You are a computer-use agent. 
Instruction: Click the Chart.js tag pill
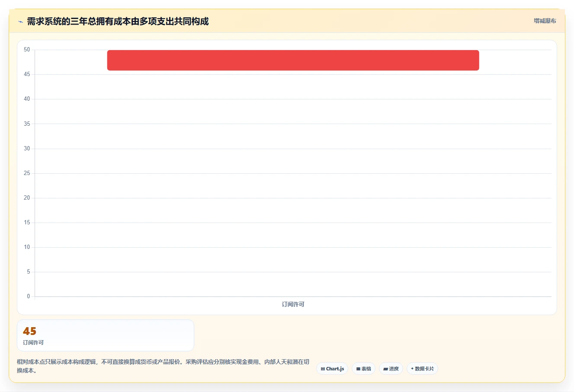(x=332, y=369)
